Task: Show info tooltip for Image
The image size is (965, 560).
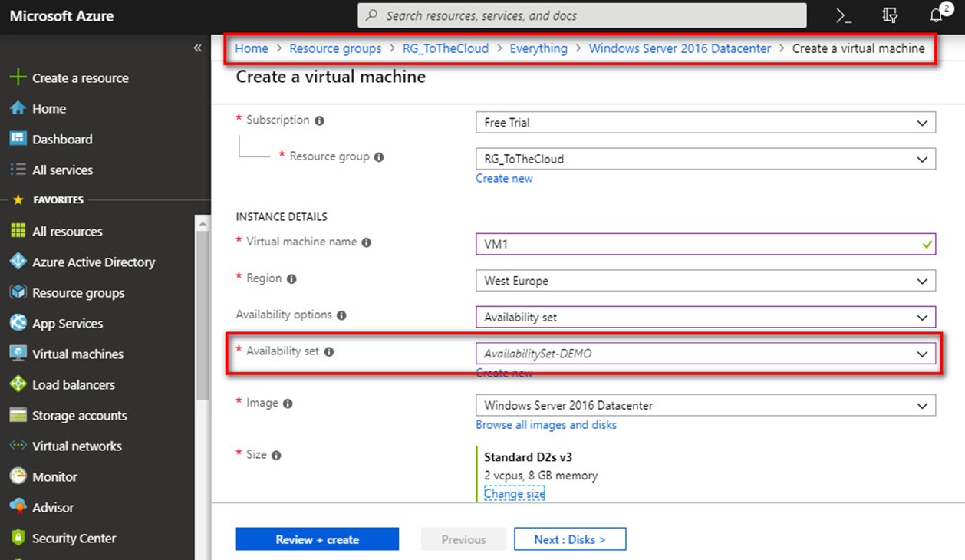Action: pyautogui.click(x=288, y=404)
